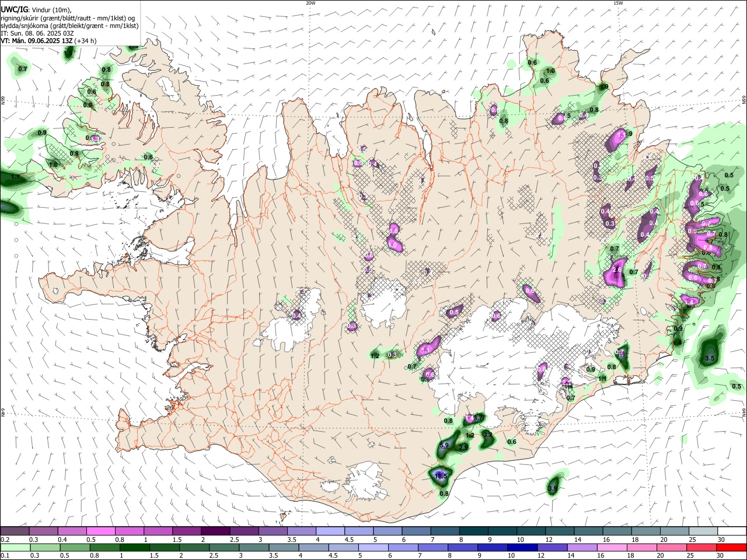
Task: Click the 5.9 rainfall value label
Action: [444, 446]
